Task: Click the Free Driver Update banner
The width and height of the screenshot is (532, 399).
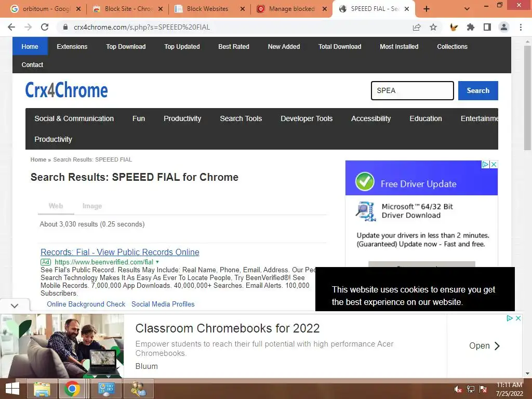Action: [421, 179]
